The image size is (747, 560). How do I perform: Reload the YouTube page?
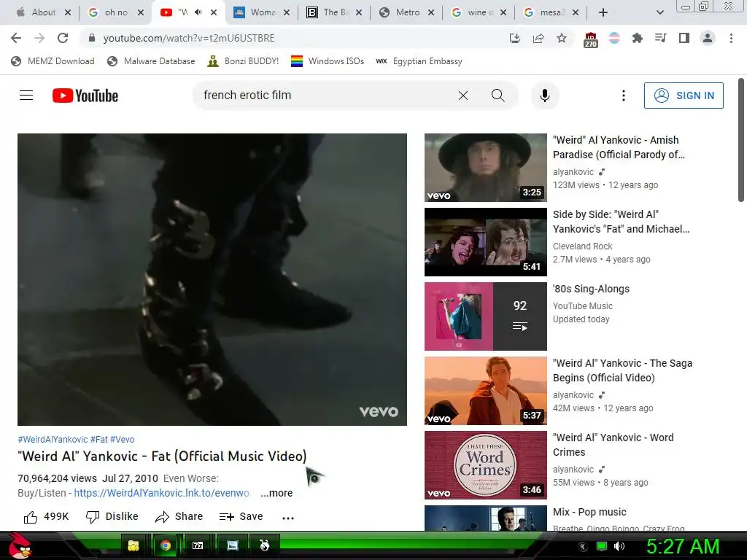[63, 38]
